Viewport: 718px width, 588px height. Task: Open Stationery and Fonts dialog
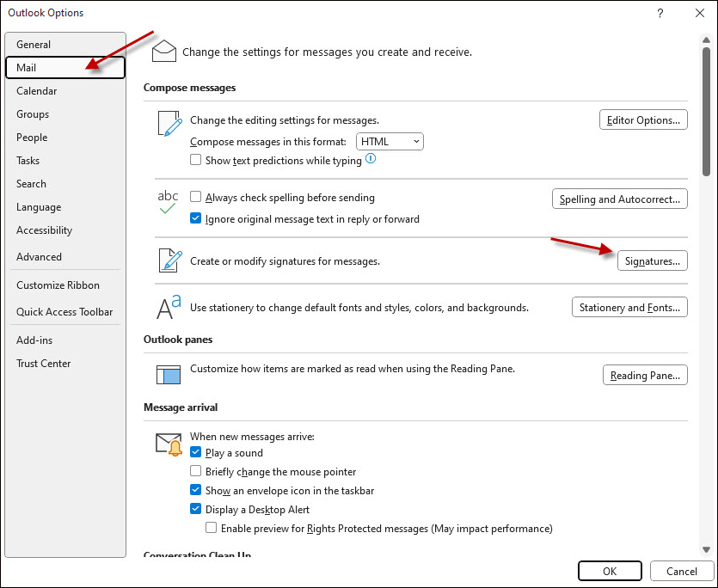point(629,307)
